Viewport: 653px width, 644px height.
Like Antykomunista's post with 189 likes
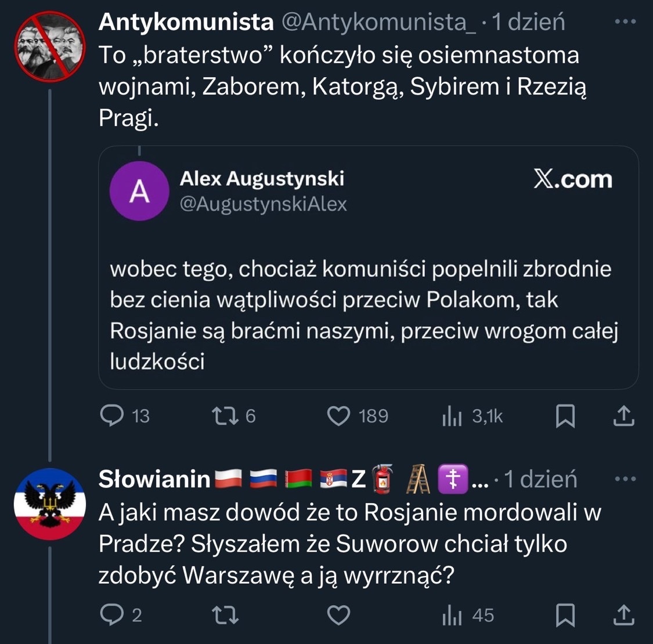340,416
